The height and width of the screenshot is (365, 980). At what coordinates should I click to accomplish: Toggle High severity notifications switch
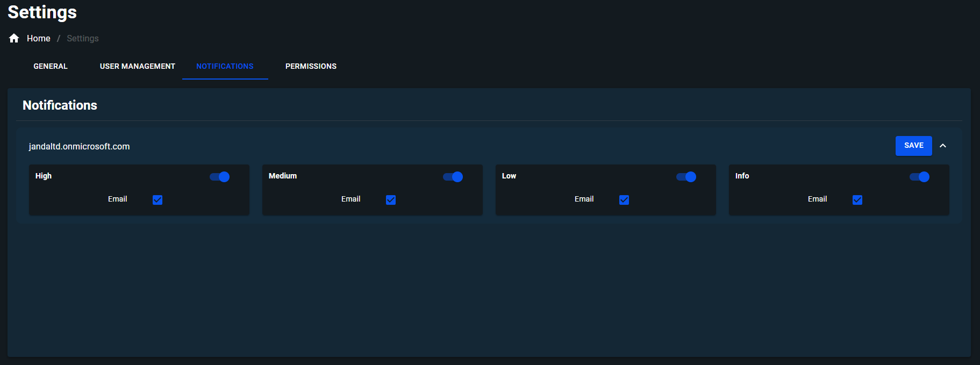[220, 177]
